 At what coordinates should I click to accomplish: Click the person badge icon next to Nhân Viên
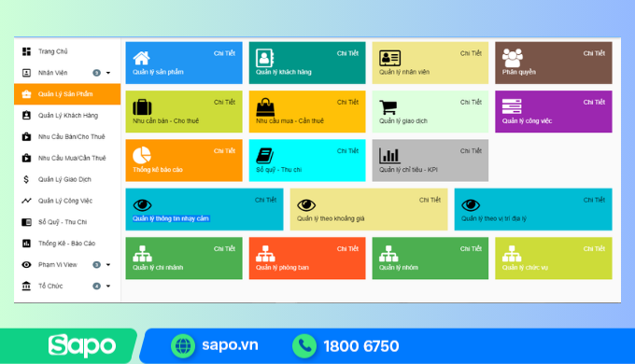pos(26,73)
